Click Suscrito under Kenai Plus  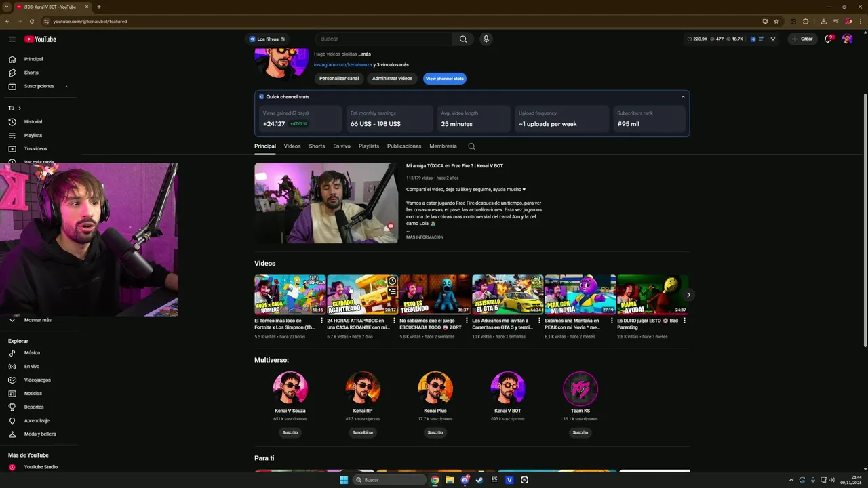(x=435, y=432)
